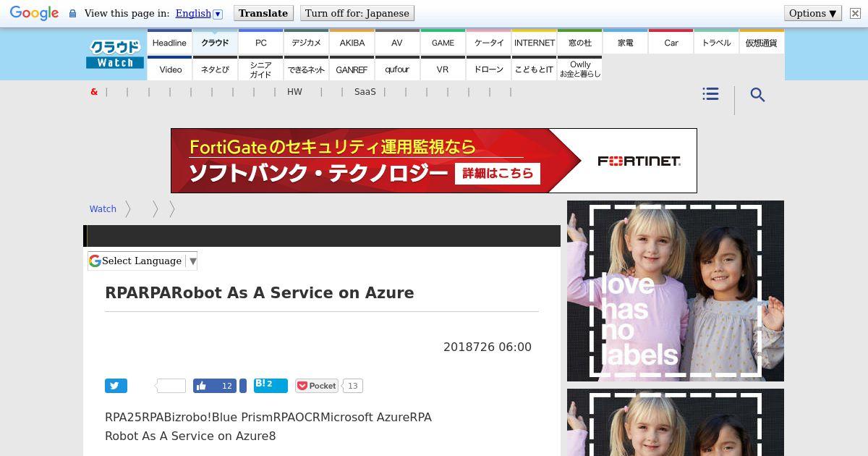Open the GANREF tab

352,69
